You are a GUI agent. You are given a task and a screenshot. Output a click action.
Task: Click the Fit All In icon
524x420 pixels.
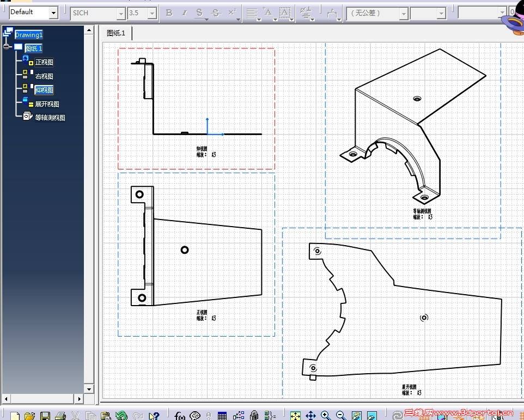tap(295, 416)
